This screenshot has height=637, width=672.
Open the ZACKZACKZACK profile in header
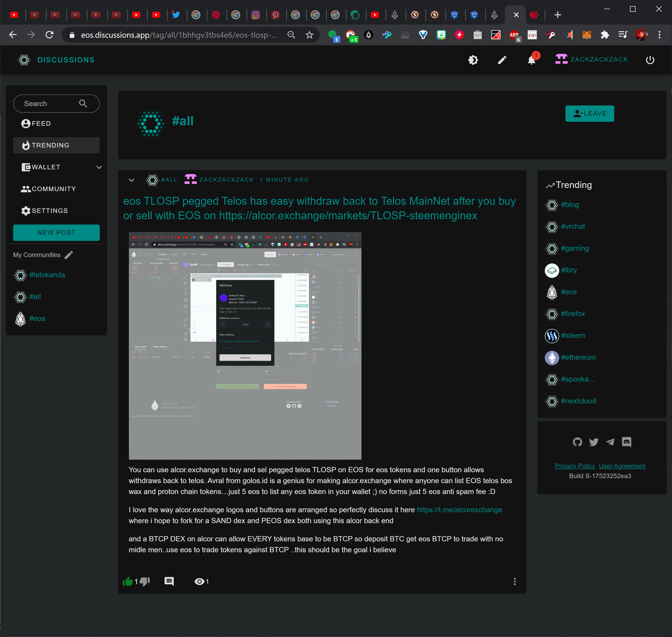(x=592, y=59)
